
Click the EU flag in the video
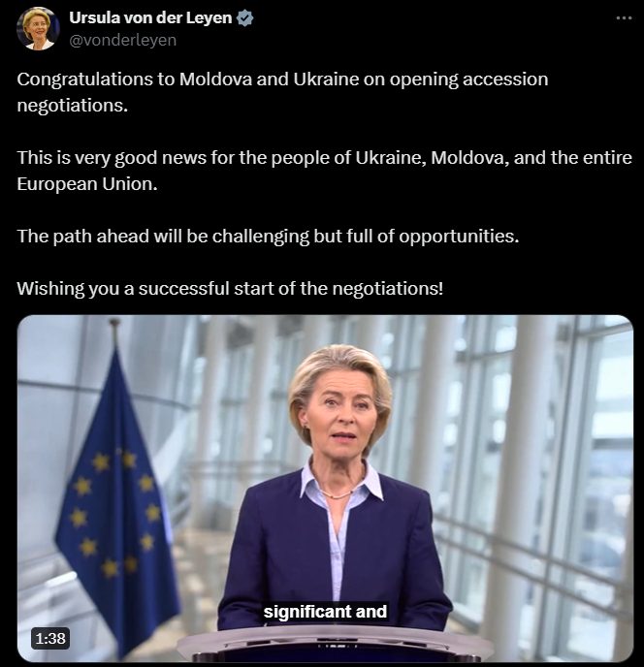[115, 502]
